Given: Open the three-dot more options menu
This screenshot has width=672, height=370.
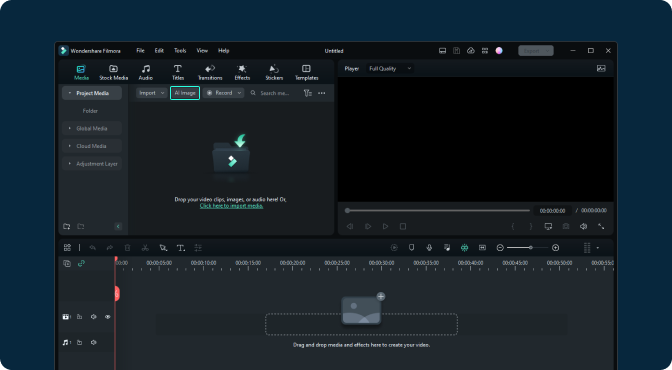Looking at the screenshot, I should (x=322, y=93).
